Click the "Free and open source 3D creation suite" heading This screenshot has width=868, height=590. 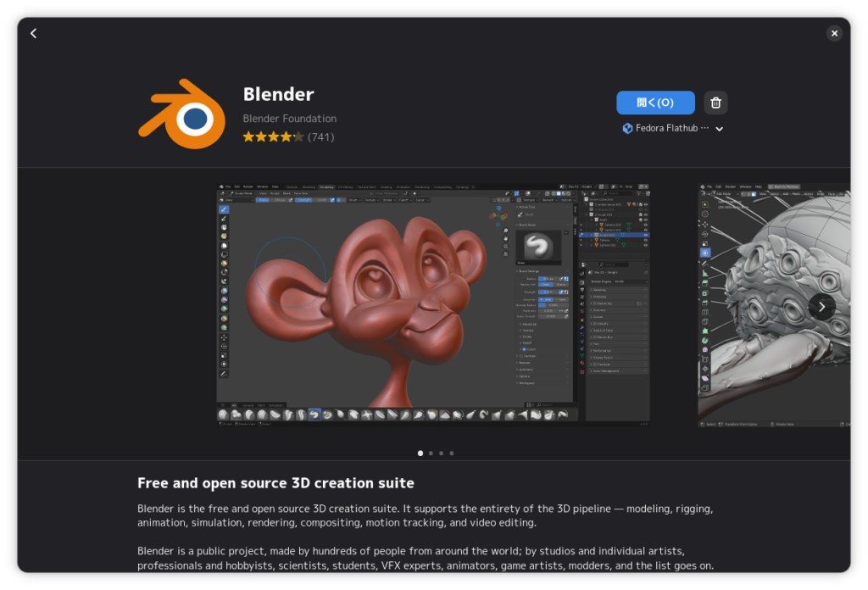(275, 483)
